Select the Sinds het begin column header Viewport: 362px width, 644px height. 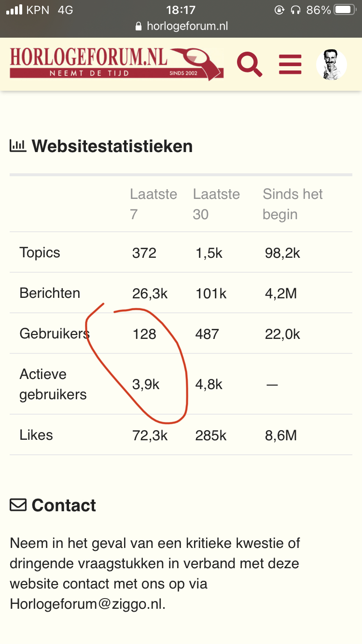tap(292, 204)
